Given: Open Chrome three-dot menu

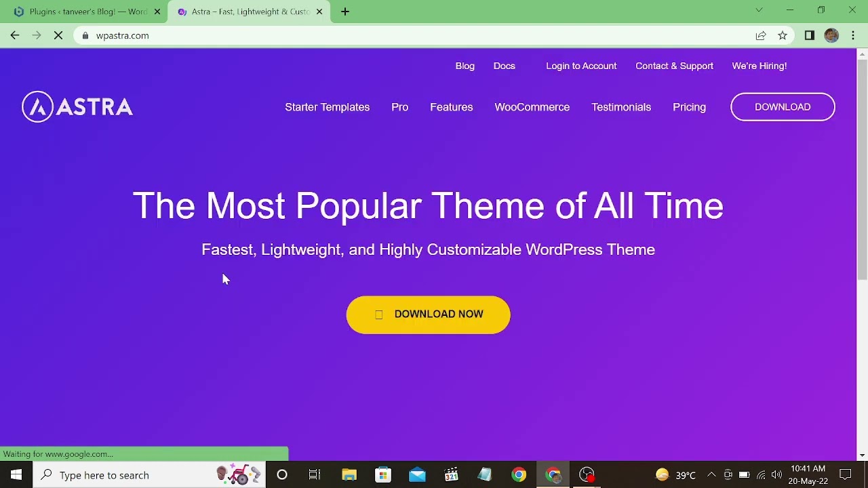Looking at the screenshot, I should 853,36.
